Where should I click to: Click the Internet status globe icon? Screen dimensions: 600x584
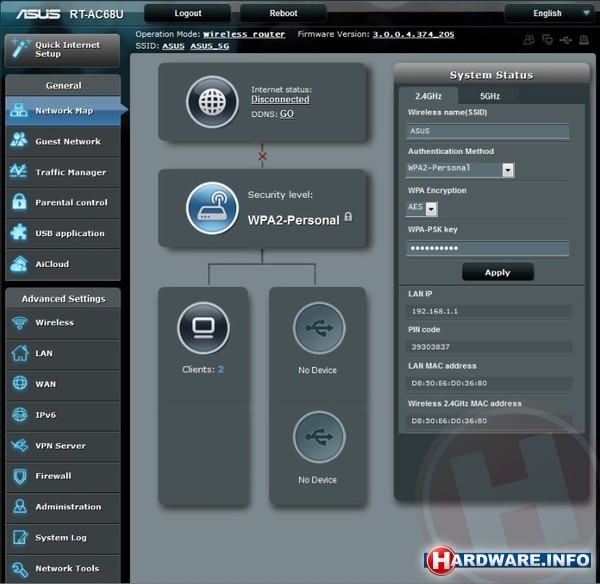pyautogui.click(x=212, y=102)
